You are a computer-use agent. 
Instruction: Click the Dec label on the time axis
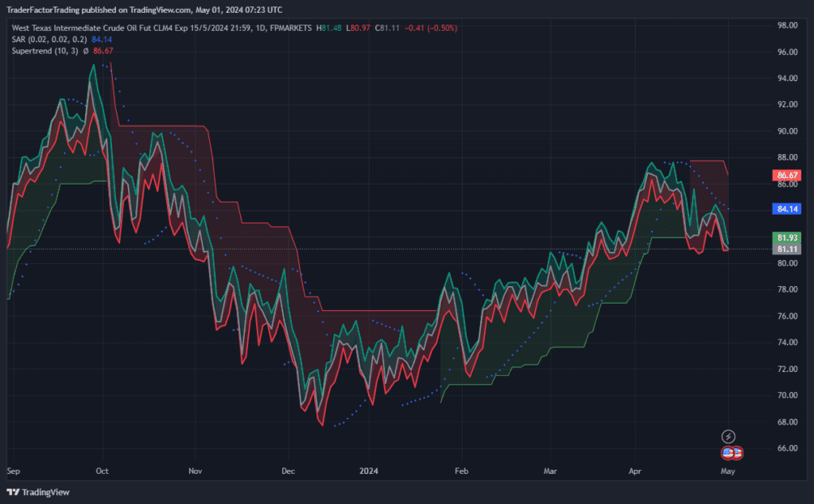tap(288, 471)
